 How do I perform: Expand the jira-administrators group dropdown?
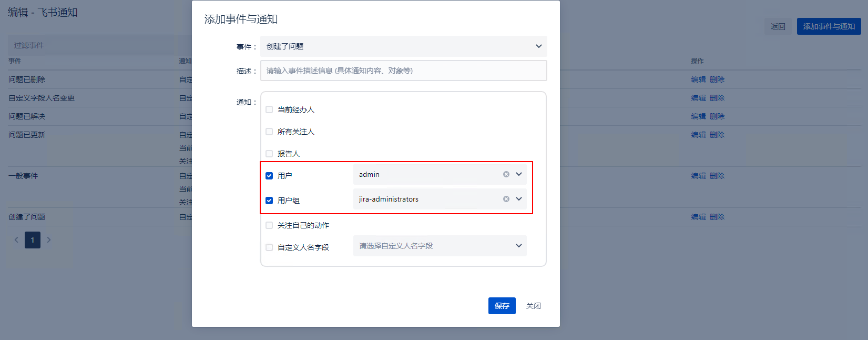click(519, 199)
